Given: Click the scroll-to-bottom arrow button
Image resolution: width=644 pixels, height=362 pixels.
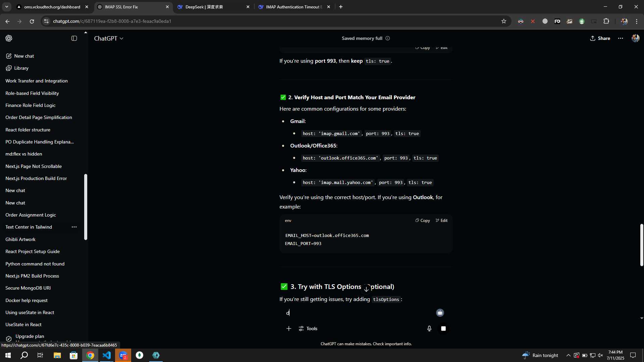Looking at the screenshot, I should pyautogui.click(x=366, y=289).
